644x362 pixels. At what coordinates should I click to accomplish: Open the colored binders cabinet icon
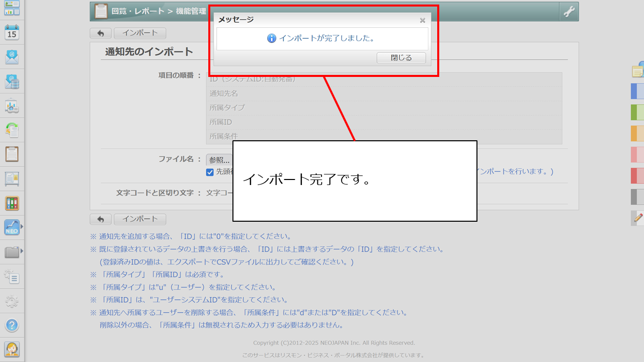click(12, 203)
